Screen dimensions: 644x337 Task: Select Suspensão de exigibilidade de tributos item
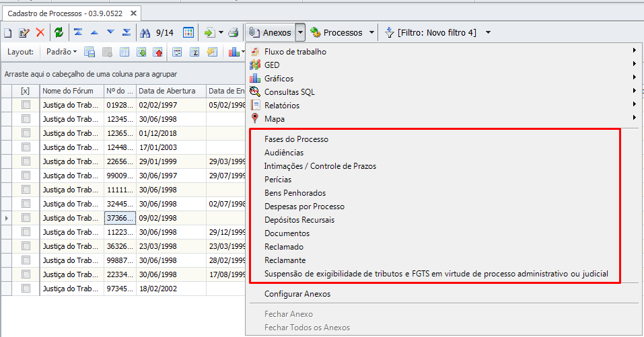tap(436, 274)
